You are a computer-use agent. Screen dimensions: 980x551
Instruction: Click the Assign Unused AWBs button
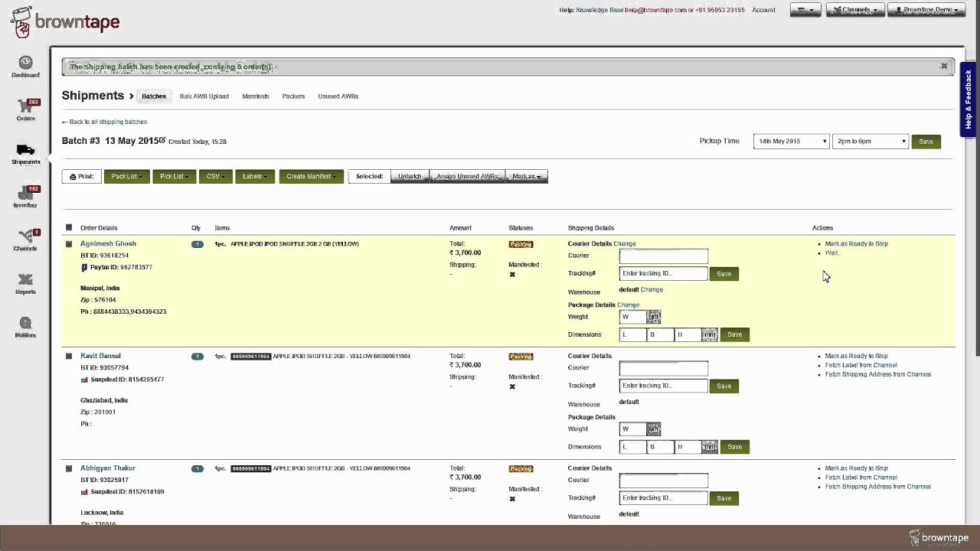pos(467,177)
